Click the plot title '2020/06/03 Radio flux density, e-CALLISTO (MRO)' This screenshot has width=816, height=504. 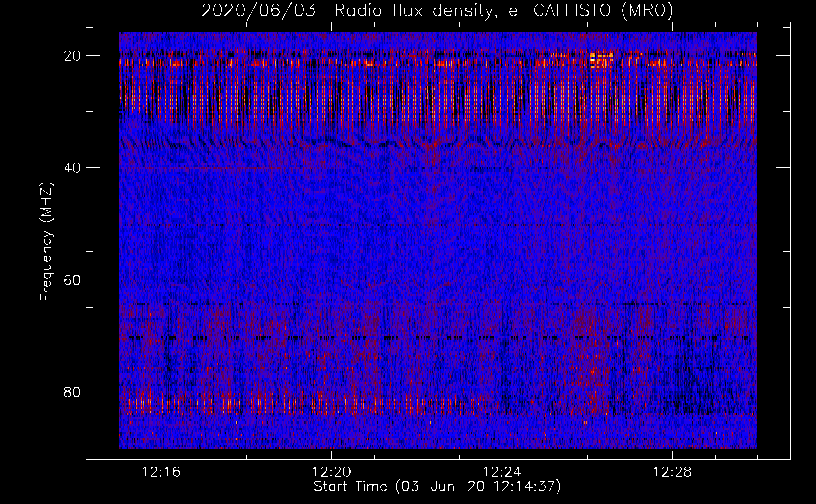pos(437,11)
